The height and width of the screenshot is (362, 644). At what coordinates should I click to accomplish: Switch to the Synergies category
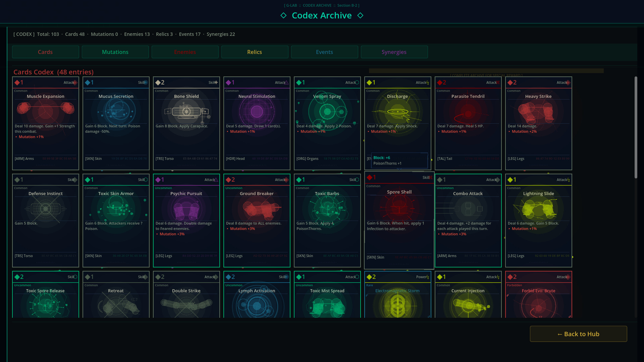click(x=394, y=52)
